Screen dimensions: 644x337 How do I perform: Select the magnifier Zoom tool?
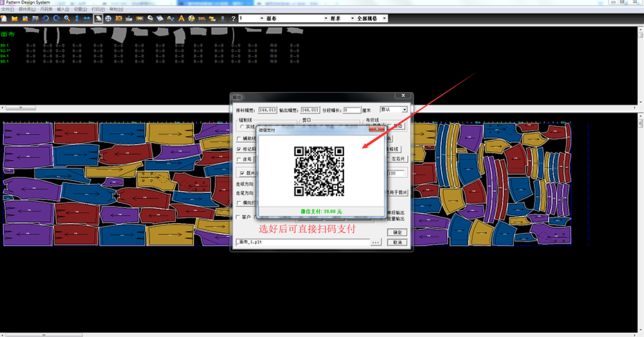66,18
